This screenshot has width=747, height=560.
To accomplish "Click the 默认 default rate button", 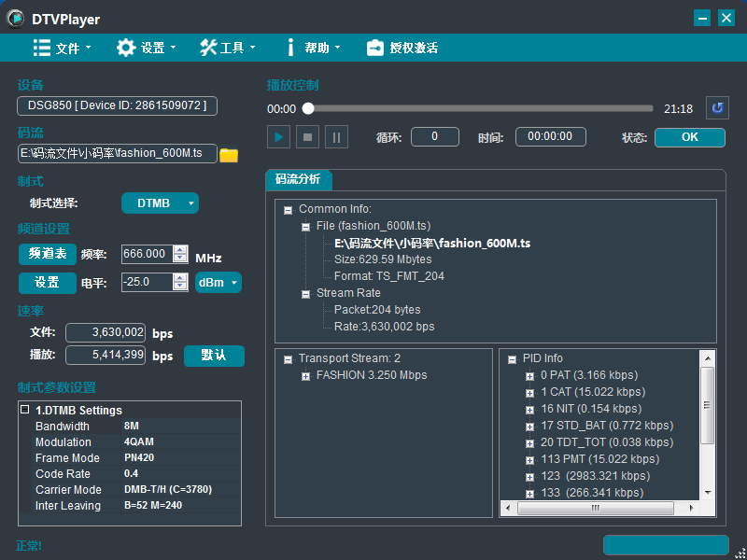I will click(214, 356).
